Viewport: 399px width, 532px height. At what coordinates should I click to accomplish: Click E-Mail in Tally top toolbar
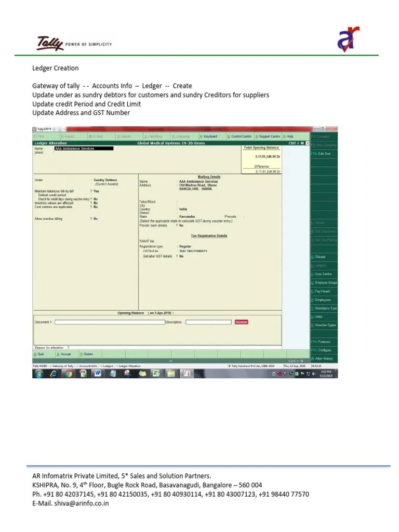[x=96, y=137]
